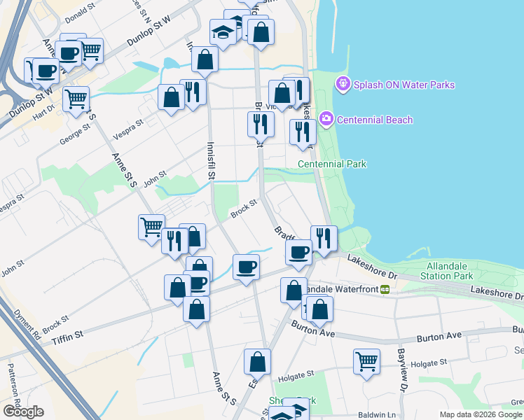Screen dimensions: 524x420
Task: Select the coffee cup marker on Dunlop St W near highway
Action: pyautogui.click(x=46, y=73)
